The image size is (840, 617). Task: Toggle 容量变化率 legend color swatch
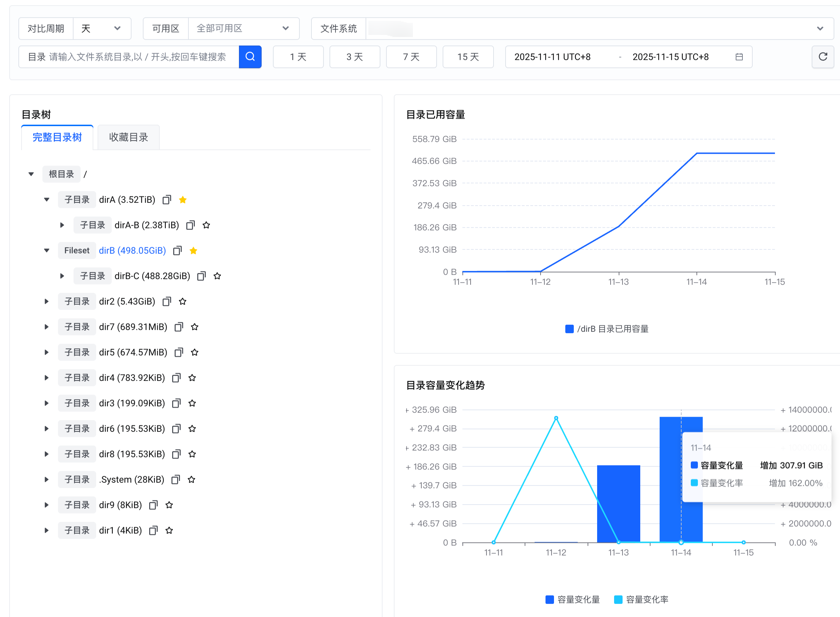pos(618,599)
